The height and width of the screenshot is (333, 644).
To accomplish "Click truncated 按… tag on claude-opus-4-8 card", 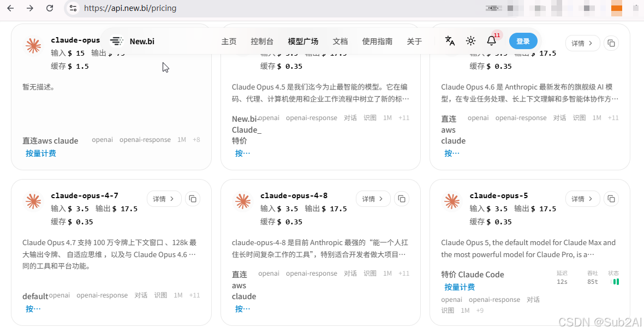I will pos(242,309).
